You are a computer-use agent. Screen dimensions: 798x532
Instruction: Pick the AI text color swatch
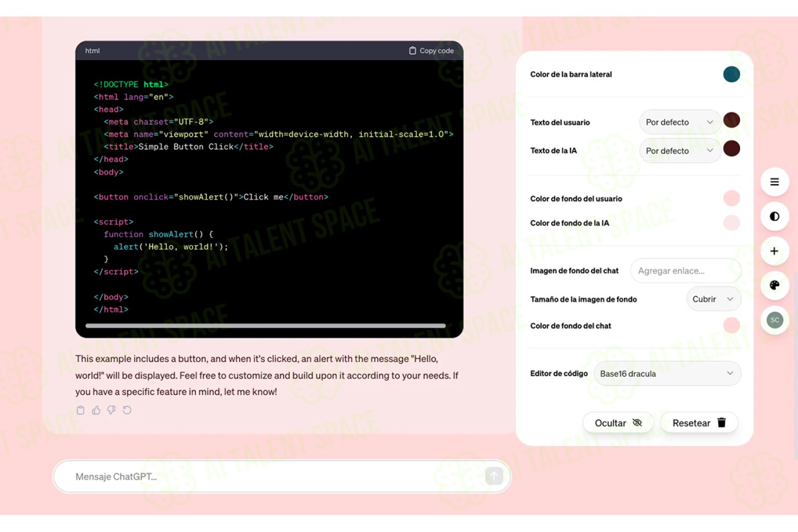(x=731, y=148)
